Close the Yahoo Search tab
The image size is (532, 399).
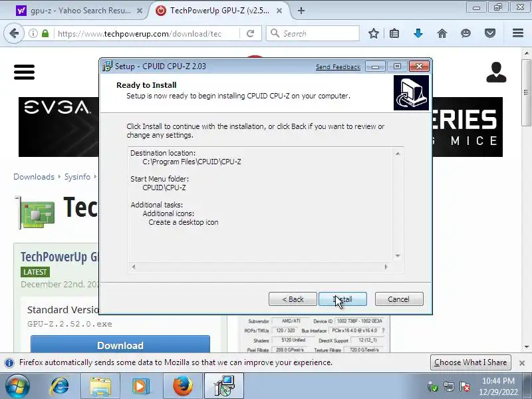(x=140, y=11)
